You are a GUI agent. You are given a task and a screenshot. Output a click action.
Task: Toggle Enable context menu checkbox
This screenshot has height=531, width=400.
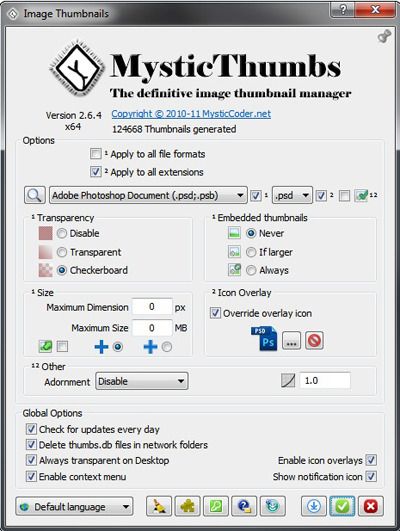click(31, 476)
